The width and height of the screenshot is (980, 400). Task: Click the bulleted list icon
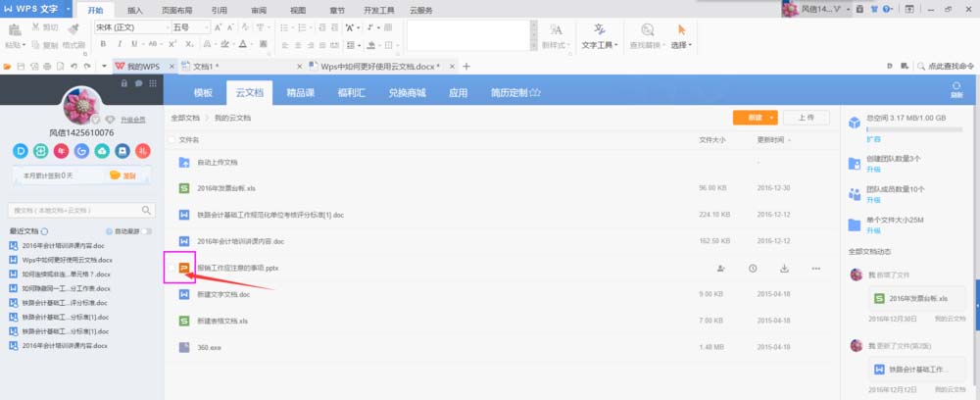click(x=284, y=27)
